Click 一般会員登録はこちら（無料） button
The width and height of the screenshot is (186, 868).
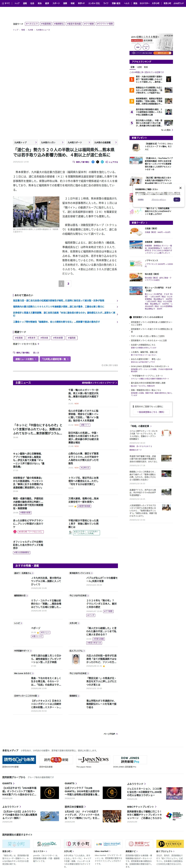[x=151, y=412]
